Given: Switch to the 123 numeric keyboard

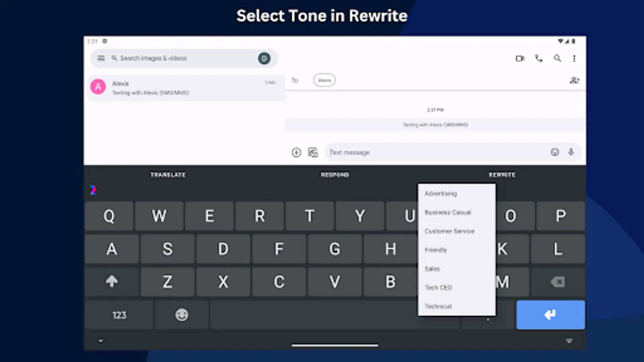Looking at the screenshot, I should [119, 315].
